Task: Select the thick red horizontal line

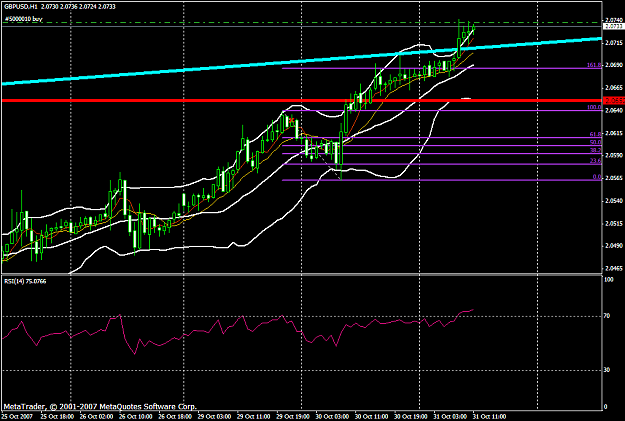Action: [x=301, y=100]
